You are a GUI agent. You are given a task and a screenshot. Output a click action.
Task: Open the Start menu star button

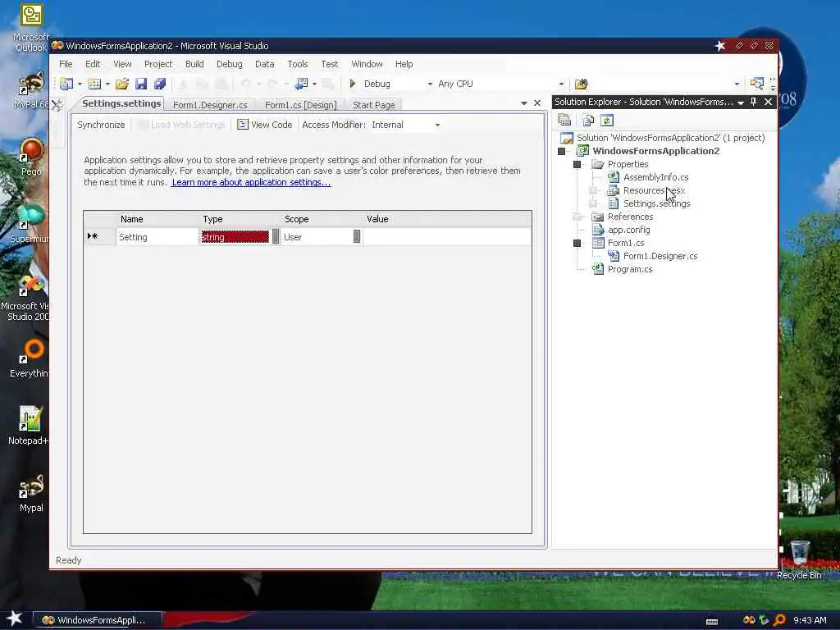[x=15, y=619]
